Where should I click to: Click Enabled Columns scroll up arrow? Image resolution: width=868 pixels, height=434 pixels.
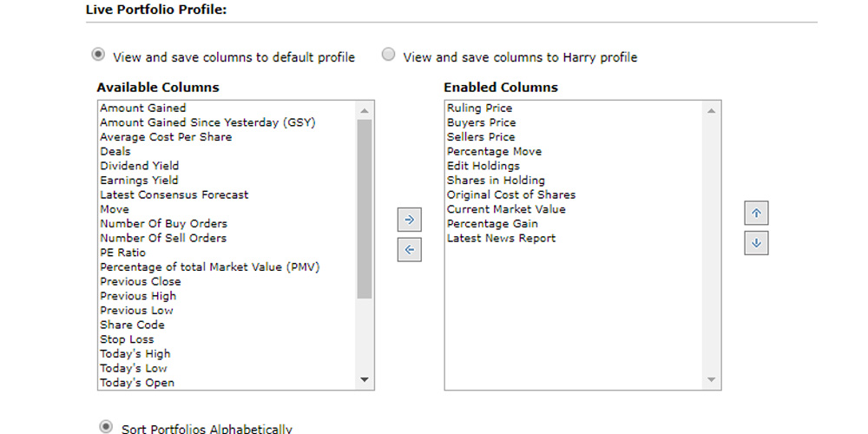pos(712,110)
